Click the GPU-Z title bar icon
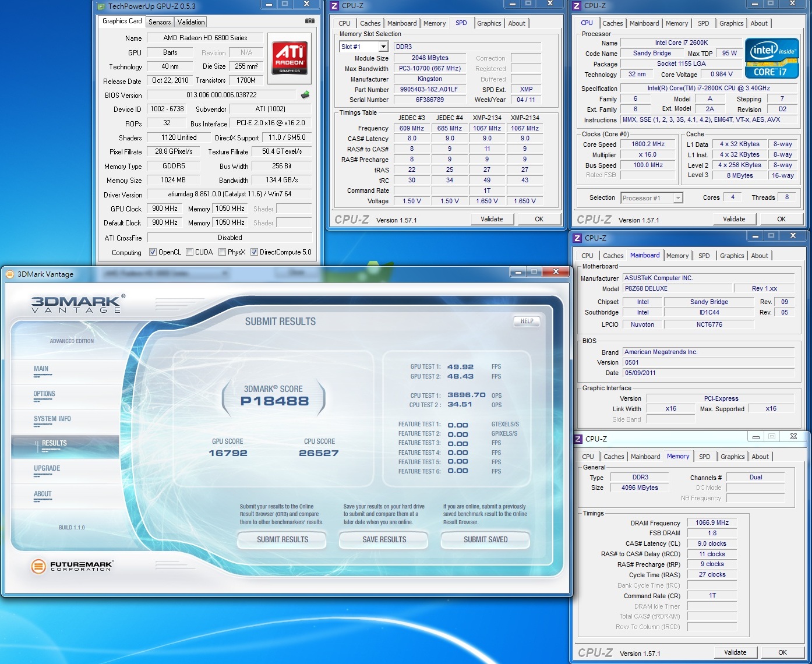The image size is (812, 664). pyautogui.click(x=101, y=6)
